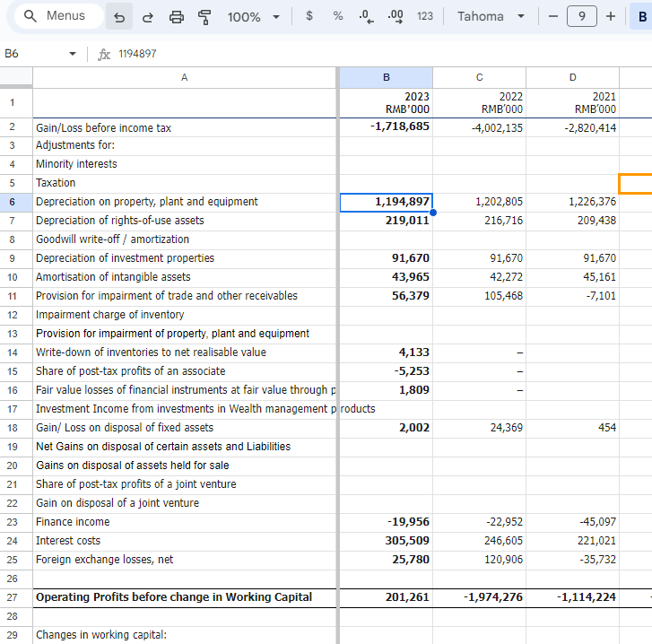Toggle Bold formatting button

642,16
